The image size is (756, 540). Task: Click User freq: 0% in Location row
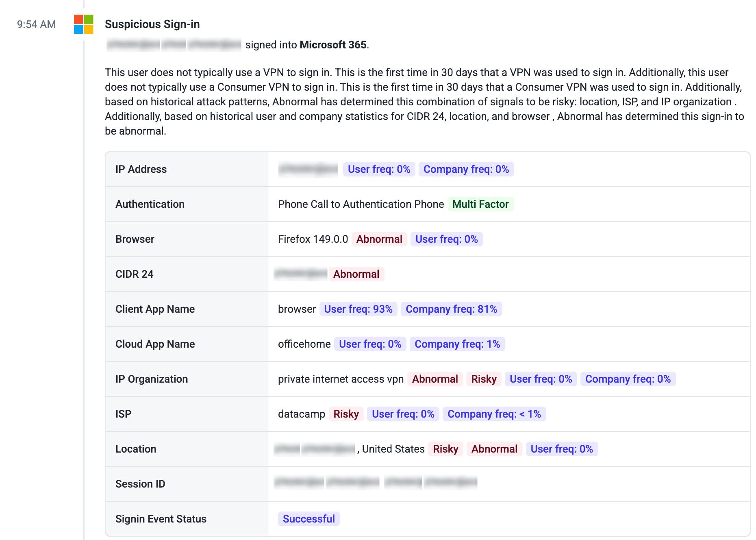tap(562, 449)
